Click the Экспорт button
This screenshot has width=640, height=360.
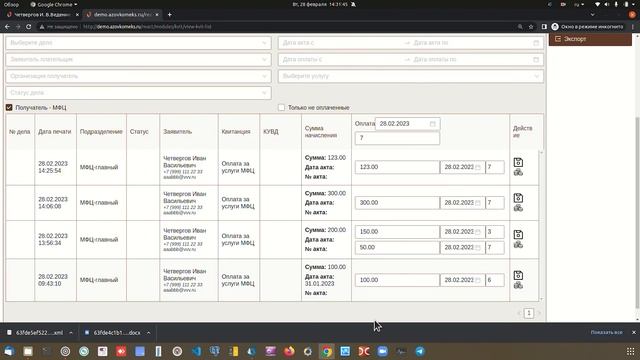pos(590,39)
